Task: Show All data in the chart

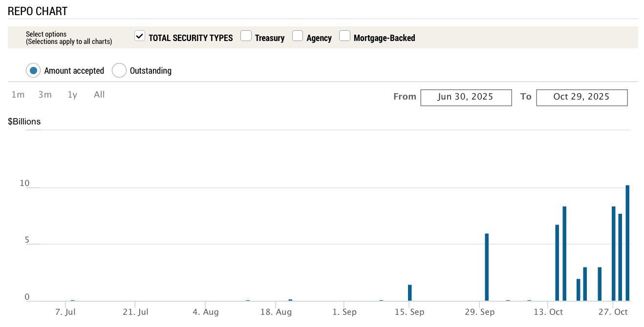Action: tap(99, 95)
